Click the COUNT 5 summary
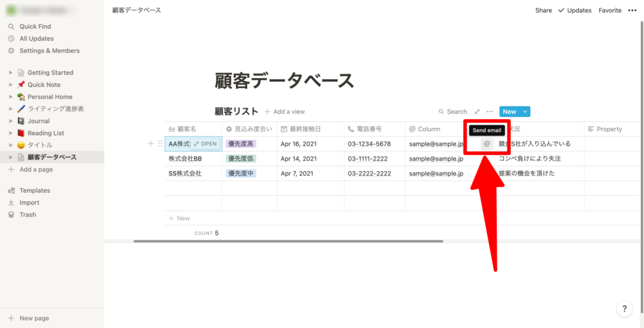644x328 pixels. point(206,233)
